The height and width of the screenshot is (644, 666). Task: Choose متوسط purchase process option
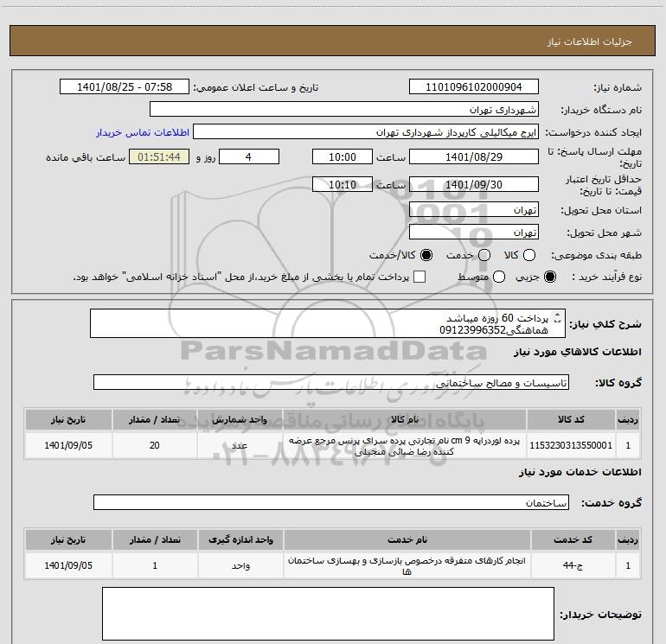click(499, 277)
